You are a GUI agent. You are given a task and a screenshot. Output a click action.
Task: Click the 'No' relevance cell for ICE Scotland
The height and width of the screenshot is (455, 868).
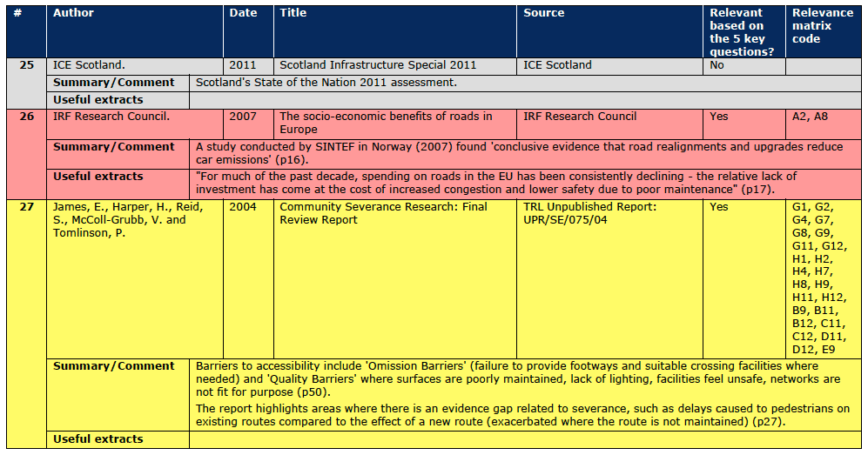[x=717, y=65]
